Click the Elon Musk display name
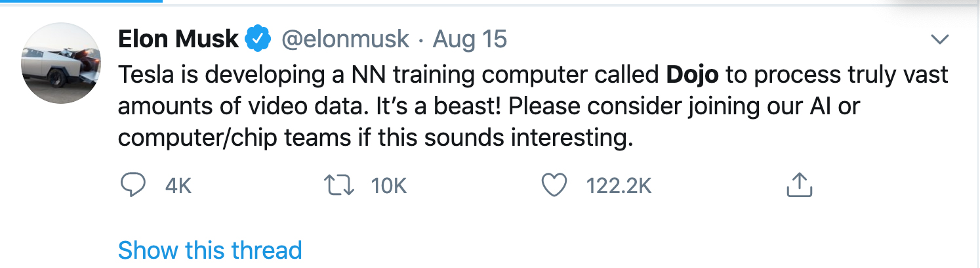This screenshot has height=268, width=980. point(178,40)
